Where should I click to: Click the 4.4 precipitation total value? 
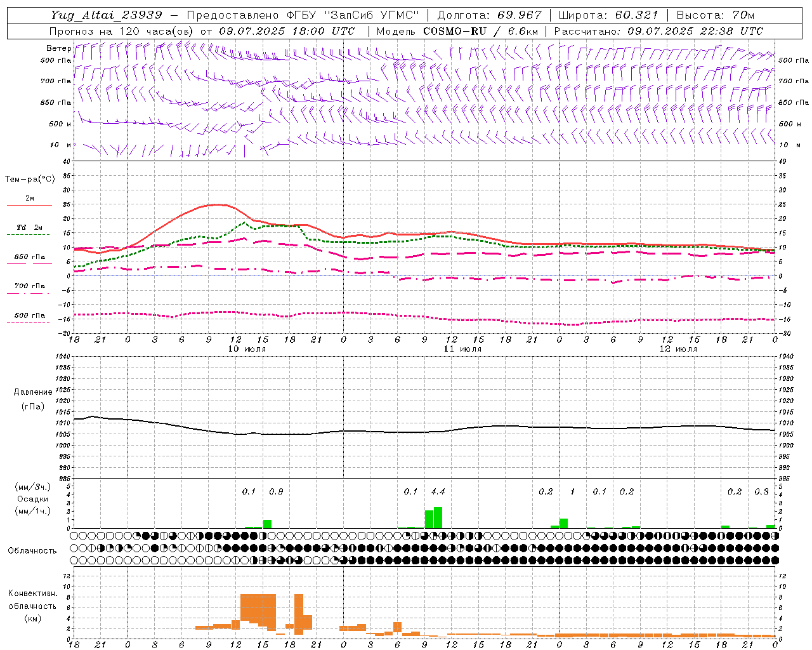(438, 491)
